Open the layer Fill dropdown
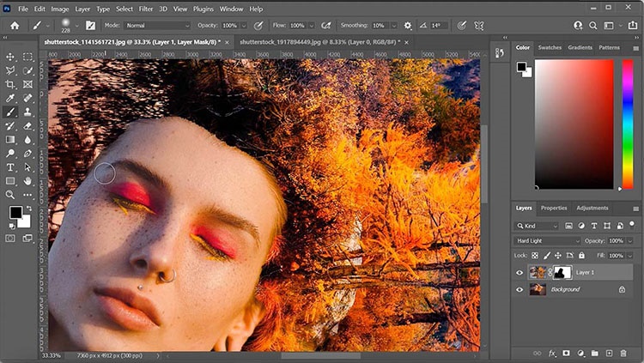644x363 pixels. click(630, 256)
